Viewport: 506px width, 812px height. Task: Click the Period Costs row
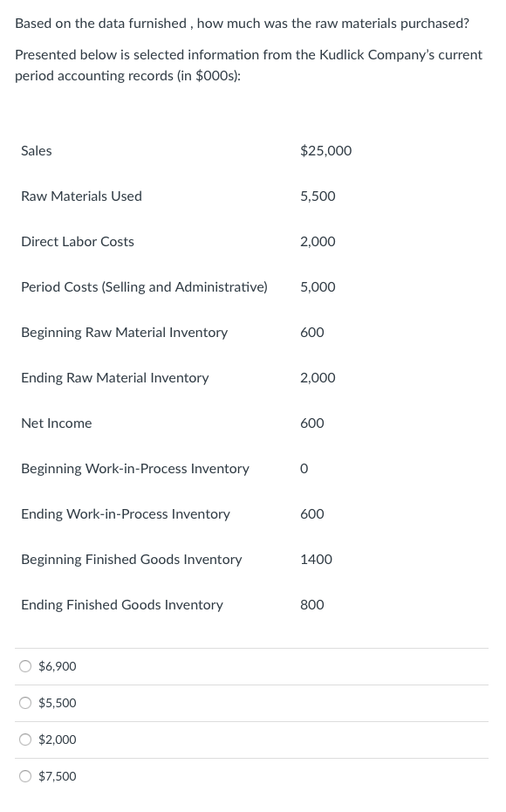coord(144,286)
